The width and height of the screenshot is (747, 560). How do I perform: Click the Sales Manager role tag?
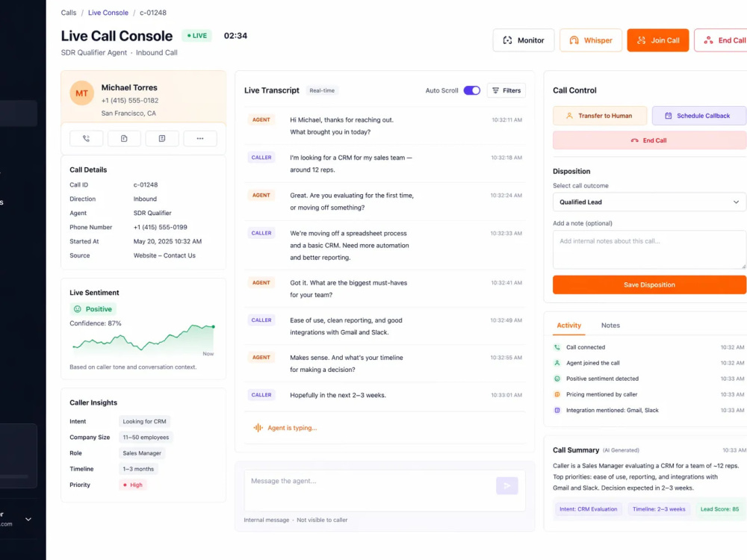tap(142, 453)
